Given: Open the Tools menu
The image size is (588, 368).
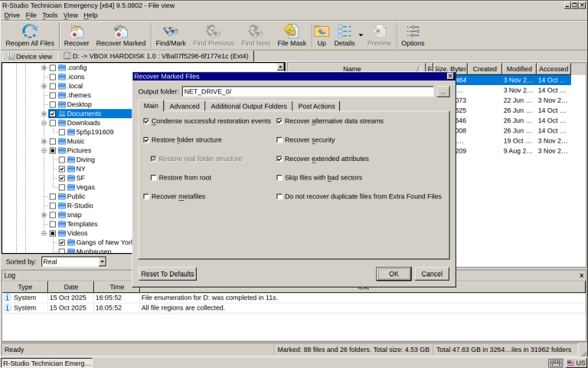Looking at the screenshot, I should click(x=50, y=15).
